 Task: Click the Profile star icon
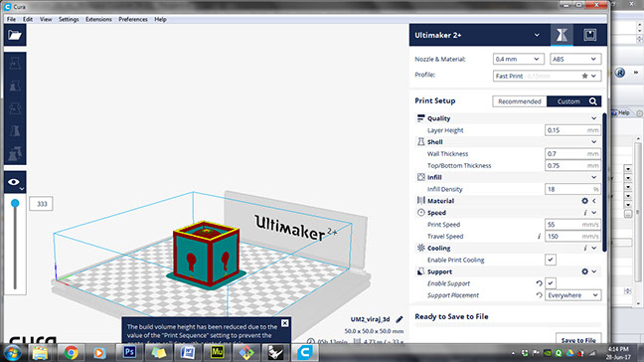pyautogui.click(x=584, y=76)
